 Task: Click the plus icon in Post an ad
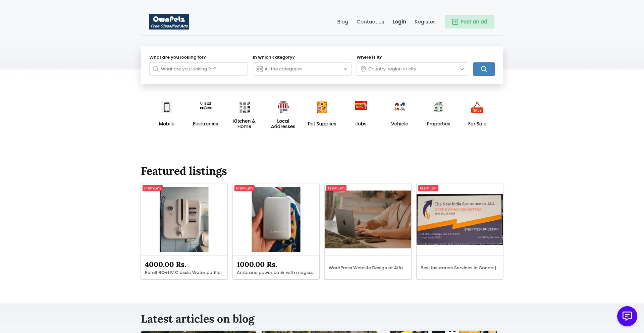tap(455, 22)
